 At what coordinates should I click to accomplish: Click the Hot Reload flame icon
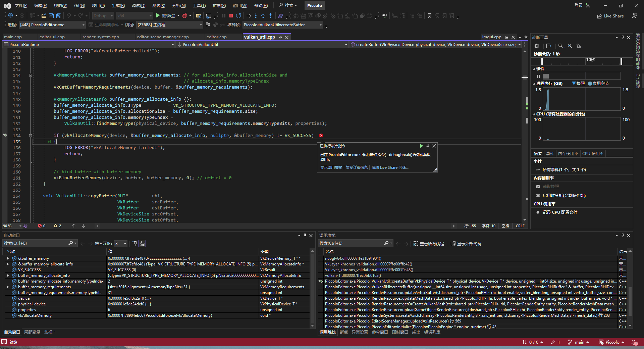(184, 16)
